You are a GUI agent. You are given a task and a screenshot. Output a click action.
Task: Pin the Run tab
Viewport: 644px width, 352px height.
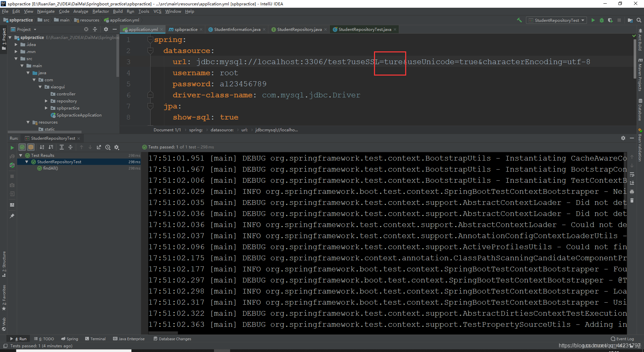click(12, 216)
